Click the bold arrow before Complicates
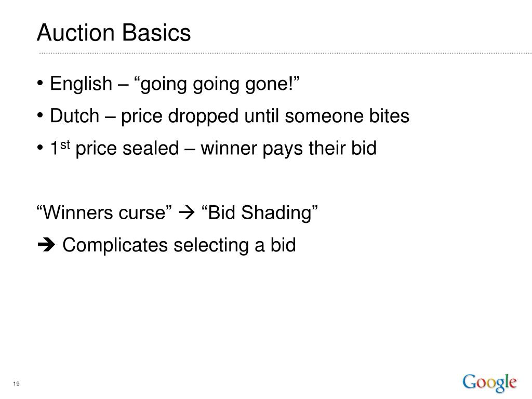Viewport: 532px width, 399px height. pyautogui.click(x=46, y=245)
